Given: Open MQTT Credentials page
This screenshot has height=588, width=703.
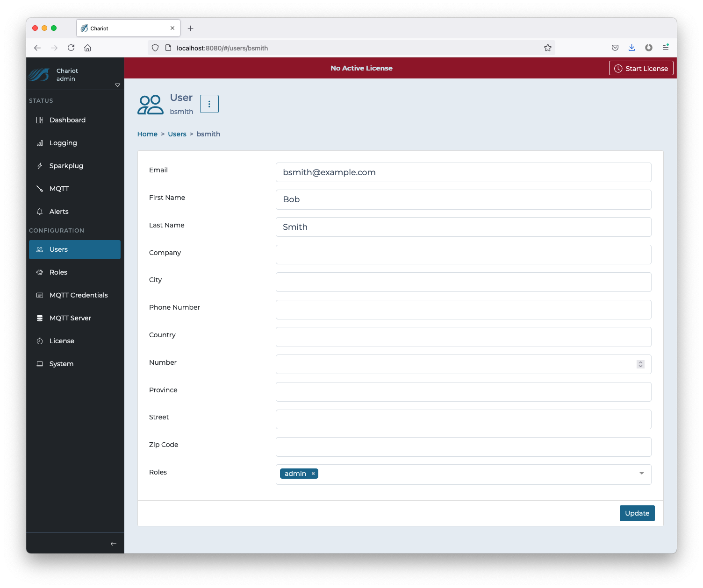Looking at the screenshot, I should click(75, 295).
